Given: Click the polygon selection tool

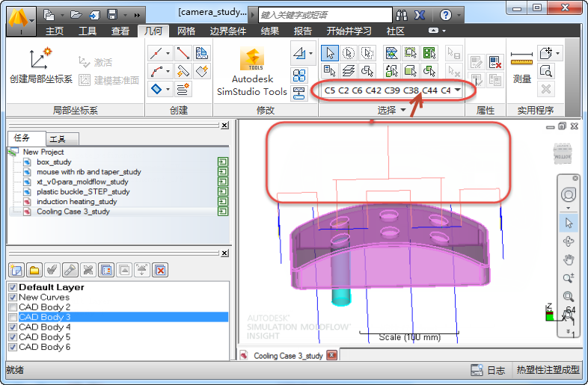Looking at the screenshot, I should tap(367, 53).
